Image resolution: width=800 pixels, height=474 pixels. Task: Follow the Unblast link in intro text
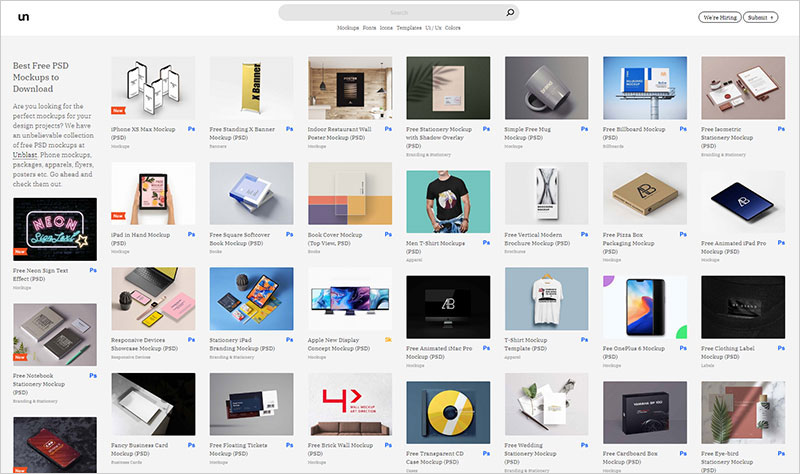(25, 155)
